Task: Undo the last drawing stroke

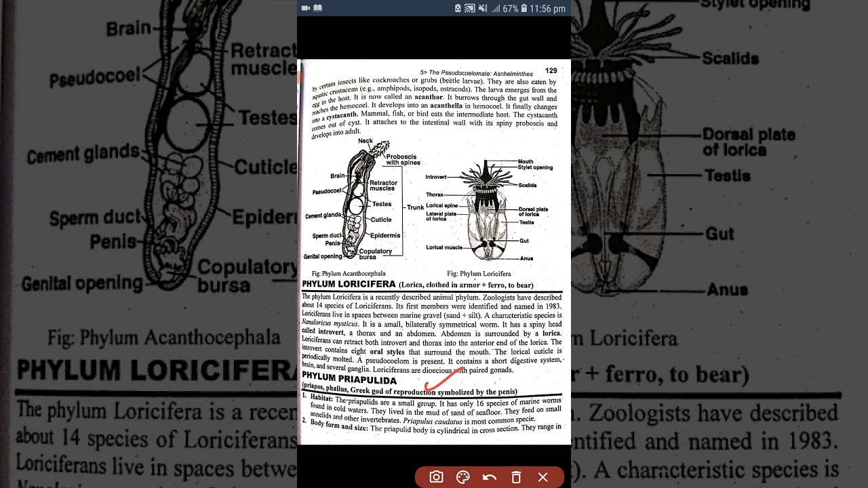Action: point(490,477)
